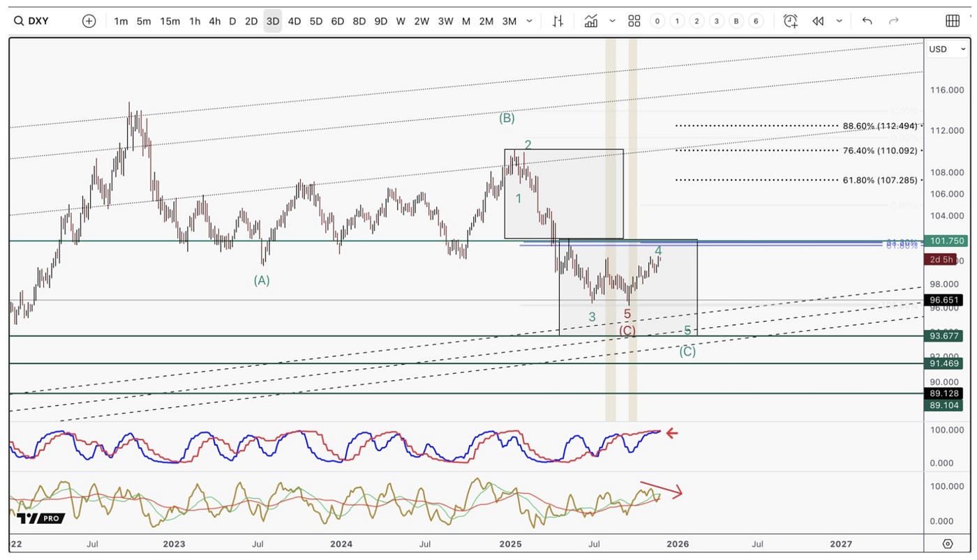The image size is (977, 560).
Task: Click template shortcut 6
Action: 756,21
